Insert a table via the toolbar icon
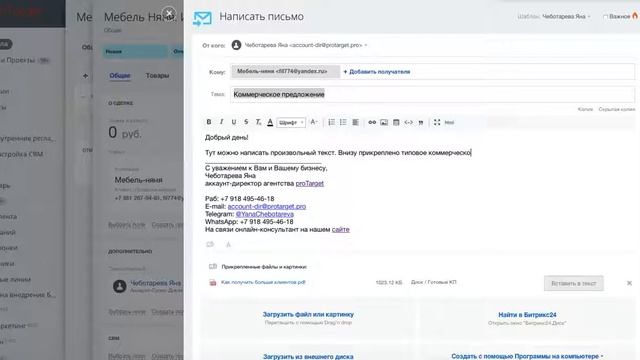 [396, 122]
